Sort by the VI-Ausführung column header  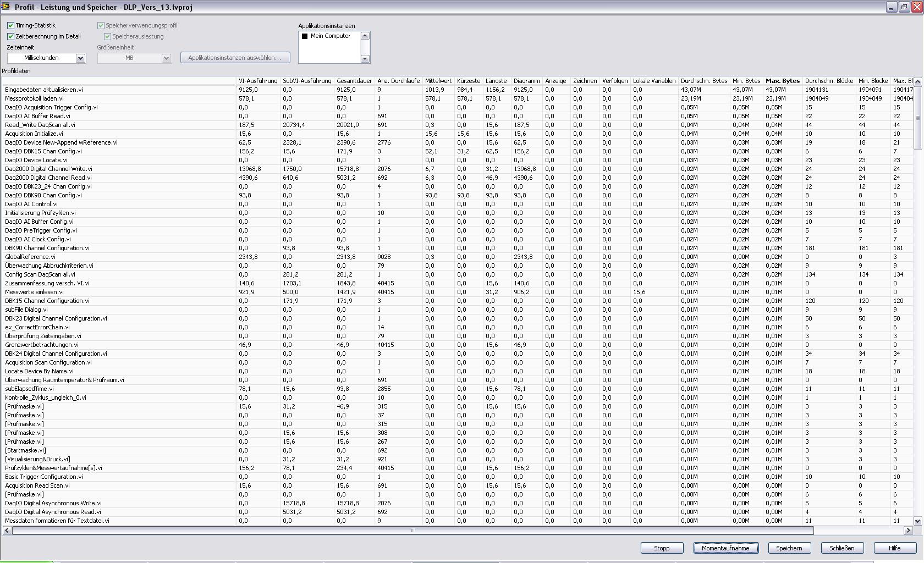click(x=258, y=81)
